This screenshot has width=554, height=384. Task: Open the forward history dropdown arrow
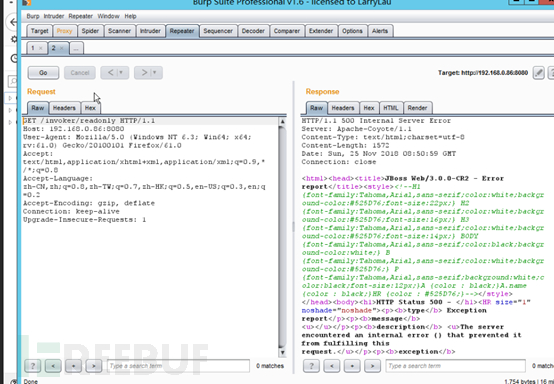[x=155, y=73]
